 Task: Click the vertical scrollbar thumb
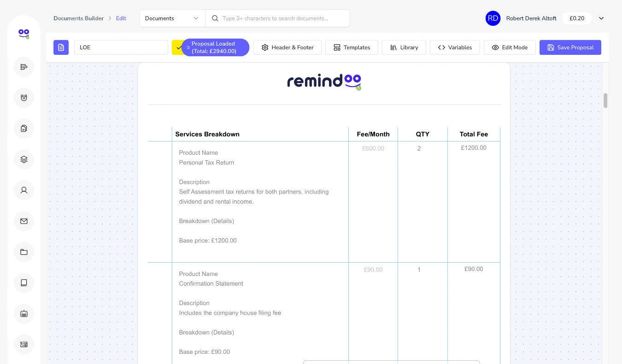pyautogui.click(x=605, y=100)
